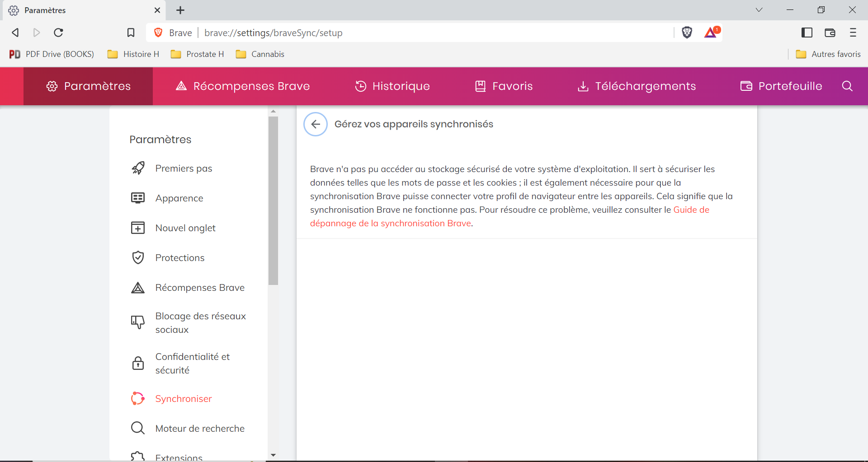Open a new tab with the plus button
This screenshot has height=462, width=868.
coord(180,10)
